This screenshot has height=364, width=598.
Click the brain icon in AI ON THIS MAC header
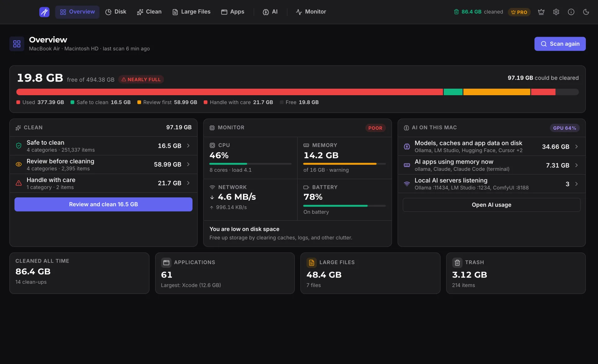click(406, 128)
